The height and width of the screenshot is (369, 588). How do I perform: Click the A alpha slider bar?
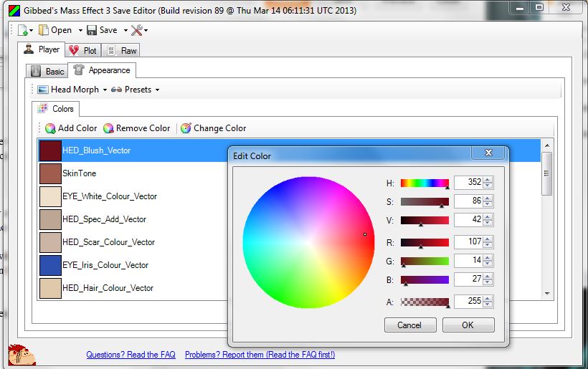point(425,302)
